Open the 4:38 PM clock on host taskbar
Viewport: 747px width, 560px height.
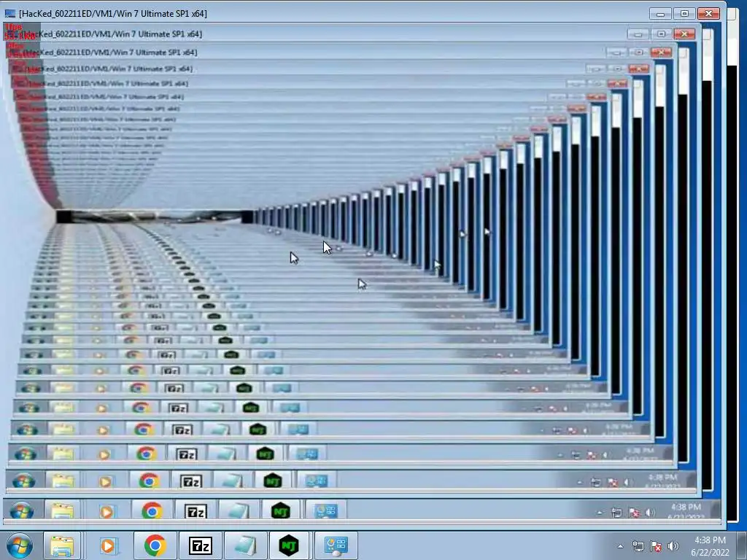click(710, 546)
